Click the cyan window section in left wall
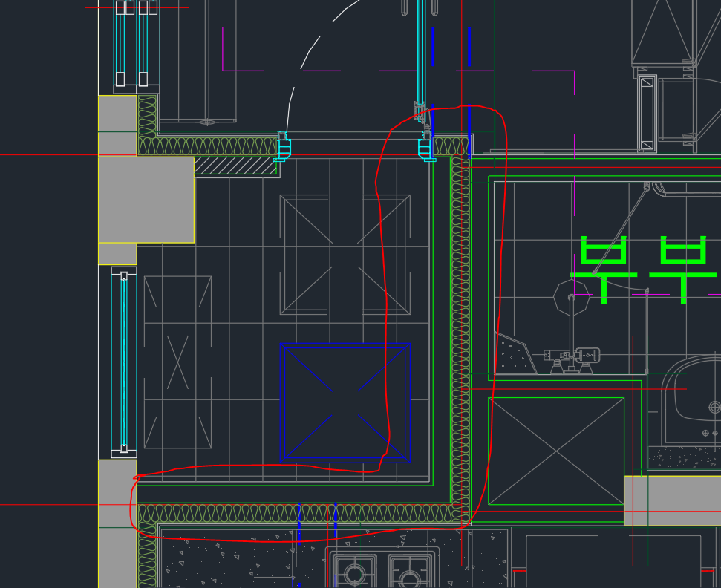Screen dimensions: 721x588 tap(124, 362)
